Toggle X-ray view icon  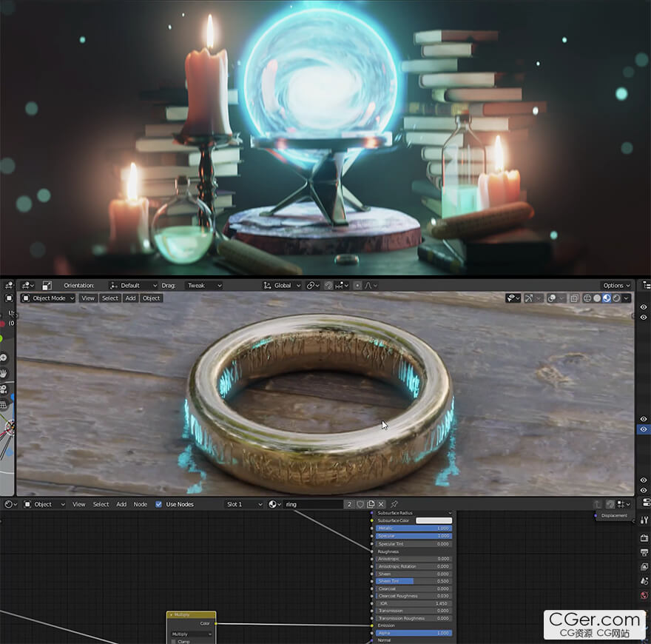tap(574, 298)
